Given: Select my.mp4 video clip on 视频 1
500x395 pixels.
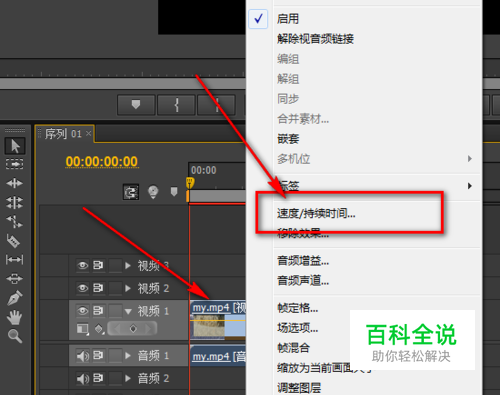Looking at the screenshot, I should tap(218, 321).
